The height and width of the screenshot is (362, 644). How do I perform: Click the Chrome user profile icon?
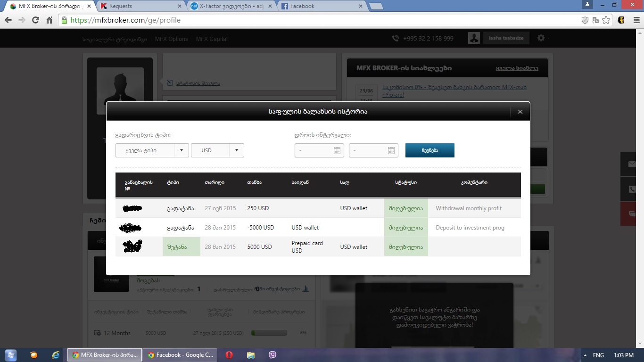[x=587, y=4]
